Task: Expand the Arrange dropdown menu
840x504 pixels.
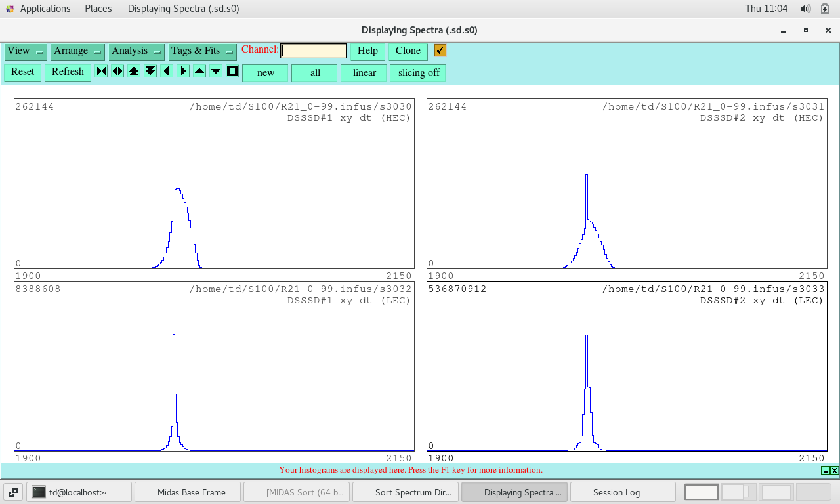Action: 77,51
